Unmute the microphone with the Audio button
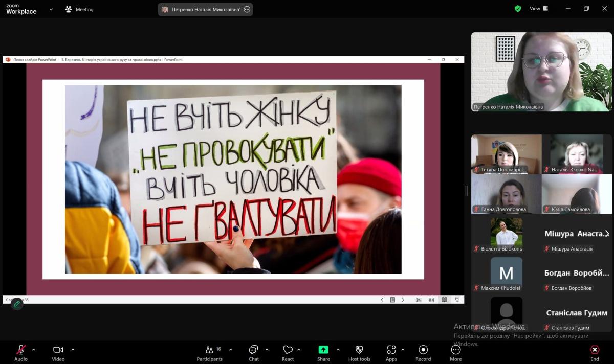This screenshot has width=614, height=364. [21, 350]
